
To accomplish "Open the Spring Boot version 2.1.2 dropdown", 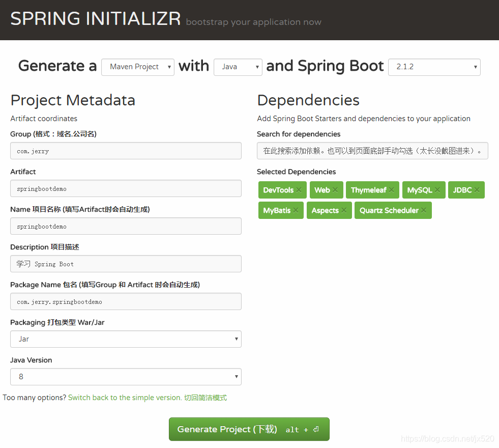I will [434, 67].
